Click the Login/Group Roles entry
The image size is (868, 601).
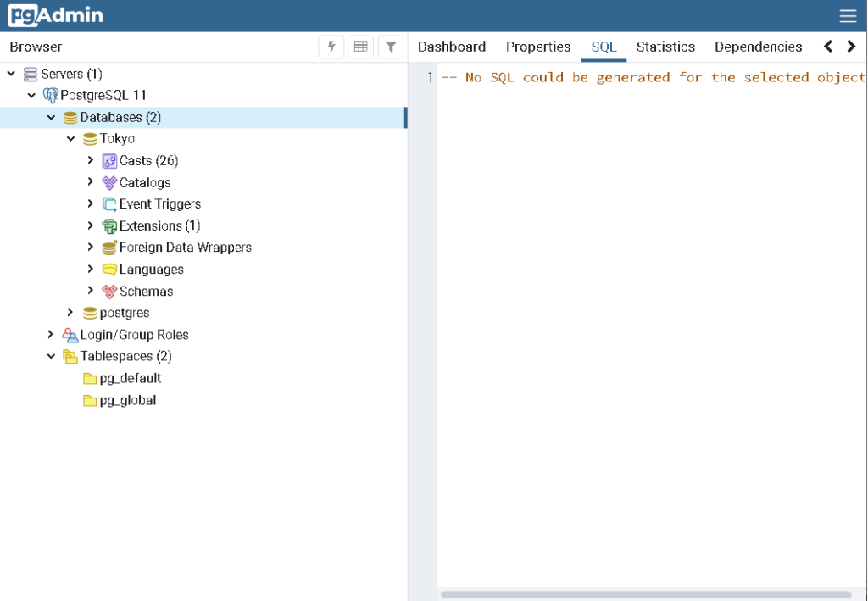coord(134,334)
